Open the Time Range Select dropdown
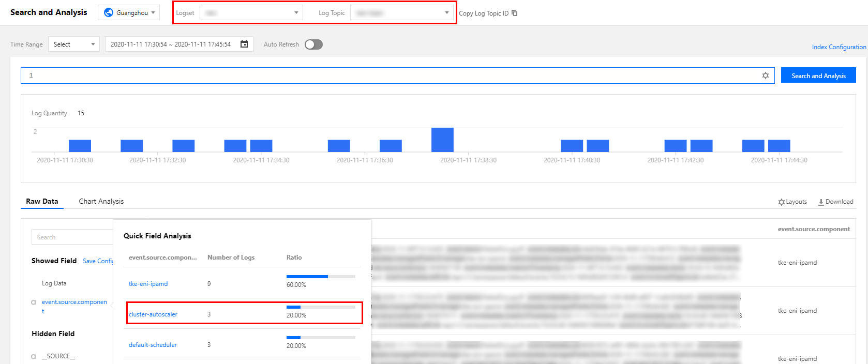The image size is (868, 364). click(x=74, y=44)
